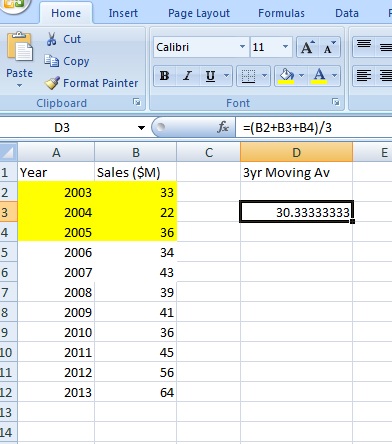392x444 pixels.
Task: Click Insert Function fx button
Action: pyautogui.click(x=223, y=127)
